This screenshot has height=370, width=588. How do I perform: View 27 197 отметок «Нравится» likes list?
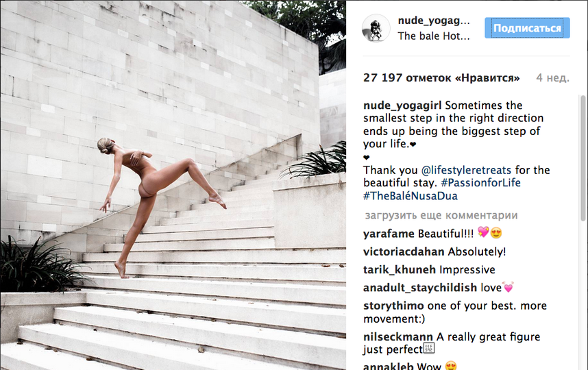coord(441,77)
